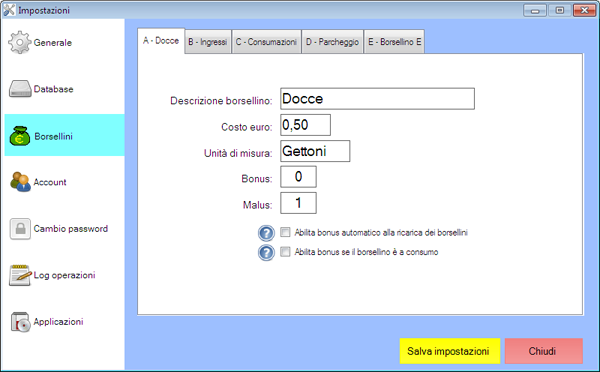This screenshot has width=600, height=372.
Task: Click the Borsellini money bag icon
Action: point(20,136)
